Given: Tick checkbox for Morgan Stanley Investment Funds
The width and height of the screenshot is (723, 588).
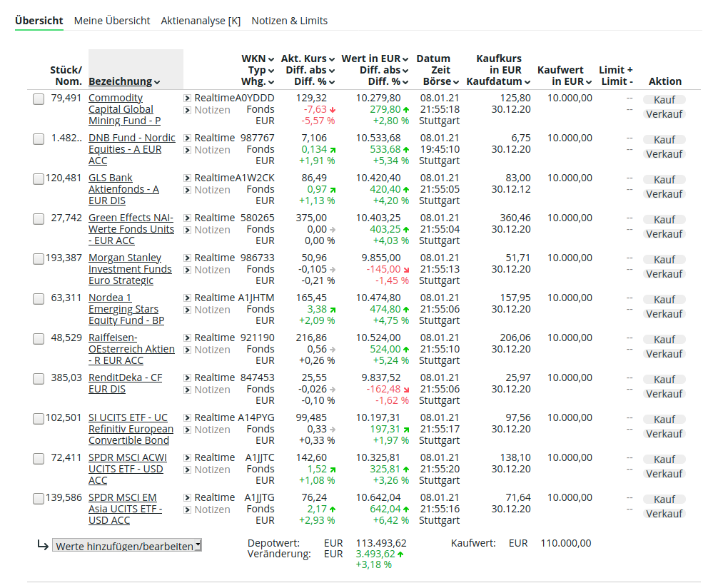Looking at the screenshot, I should pyautogui.click(x=39, y=259).
